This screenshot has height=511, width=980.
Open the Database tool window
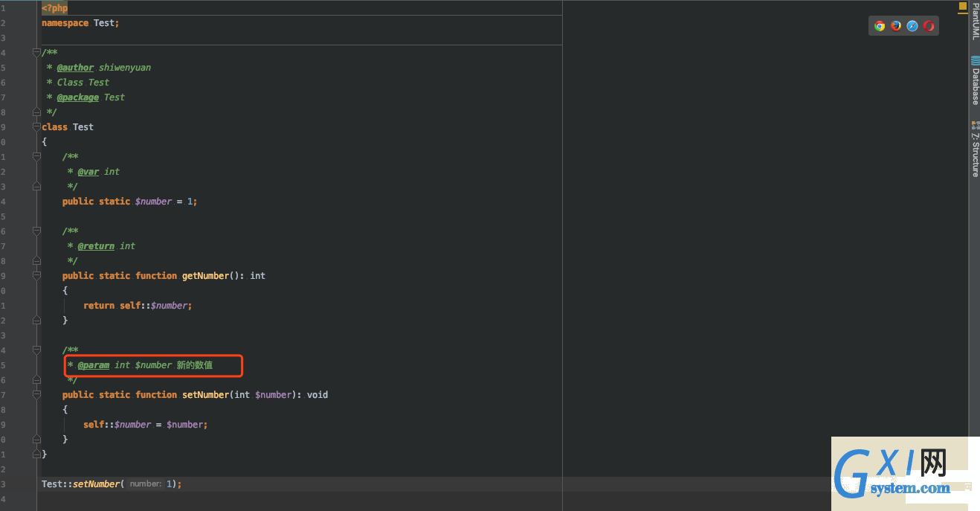pos(975,80)
